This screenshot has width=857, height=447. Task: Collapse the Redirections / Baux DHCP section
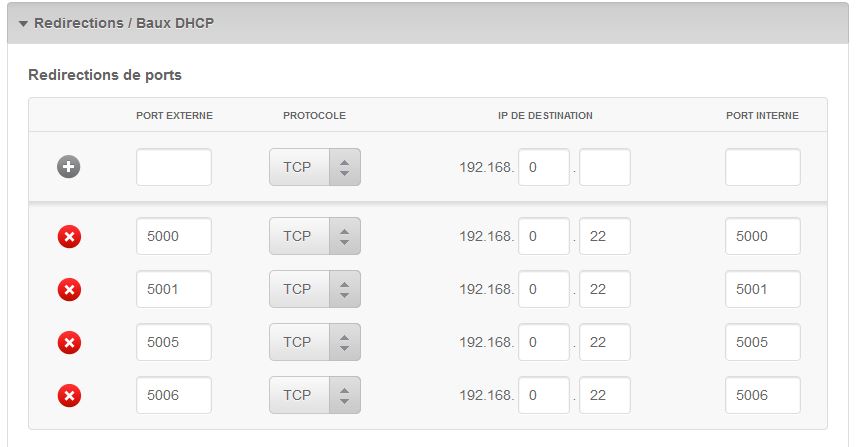(x=24, y=23)
